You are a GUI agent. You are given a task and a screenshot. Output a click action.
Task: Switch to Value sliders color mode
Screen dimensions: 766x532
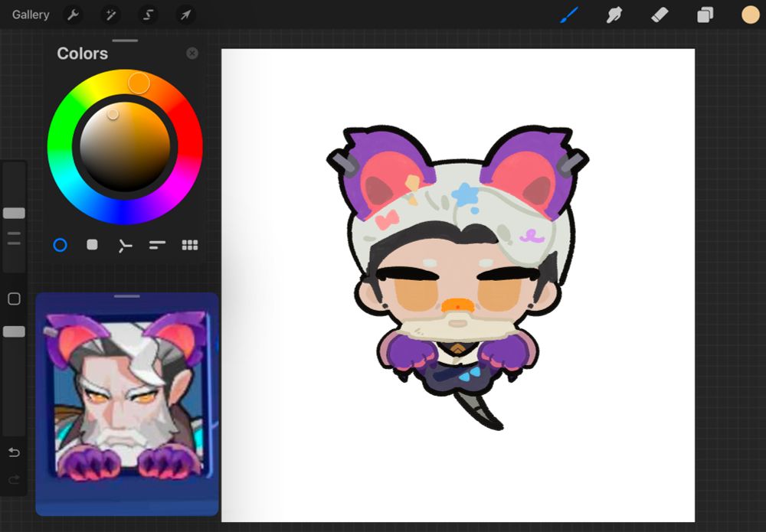[x=157, y=245]
